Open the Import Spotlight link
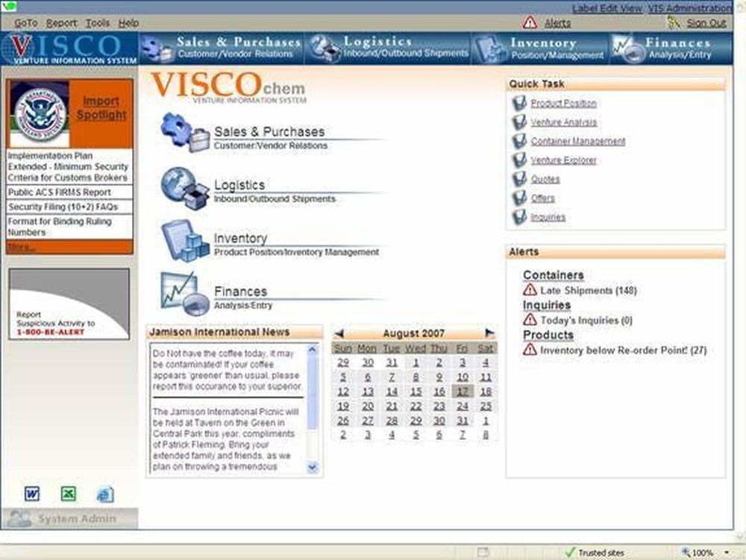This screenshot has width=746, height=560. point(101,108)
